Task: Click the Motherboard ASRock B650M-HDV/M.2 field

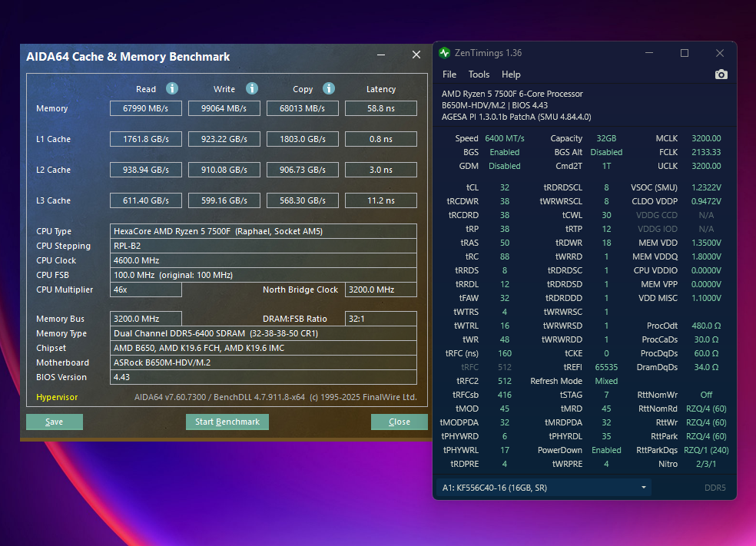Action: coord(264,362)
